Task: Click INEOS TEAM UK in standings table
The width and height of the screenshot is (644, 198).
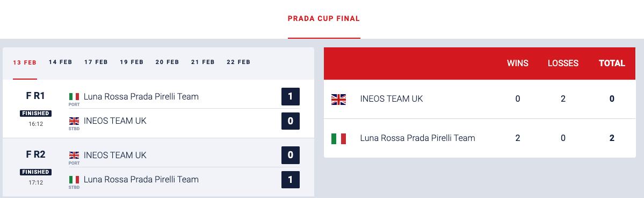Action: 392,99
